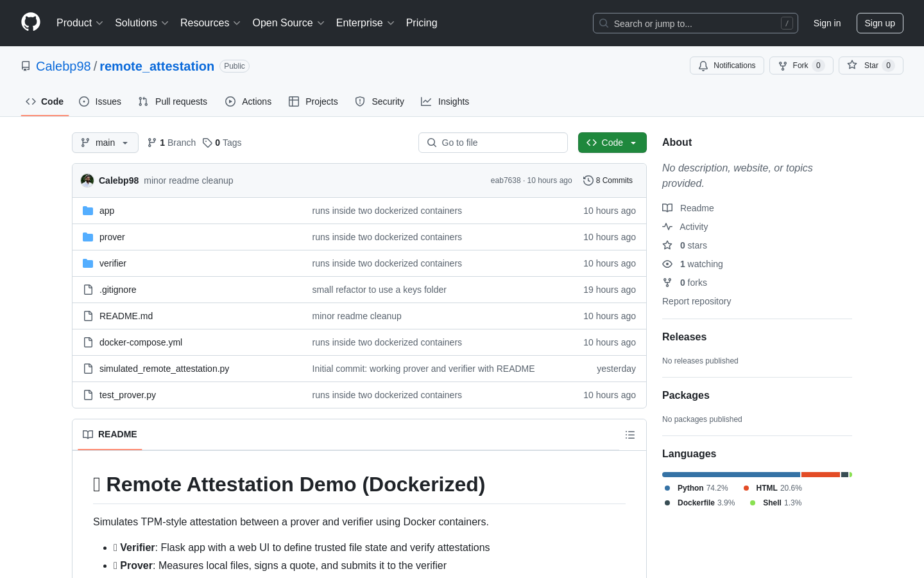Click the docker-compose.yml file icon

88,342
